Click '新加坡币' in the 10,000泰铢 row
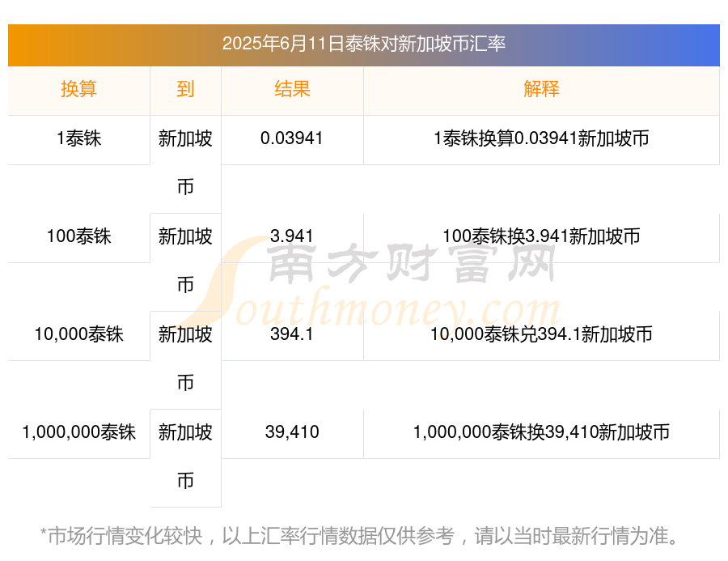This screenshot has height=561, width=728. click(x=185, y=359)
